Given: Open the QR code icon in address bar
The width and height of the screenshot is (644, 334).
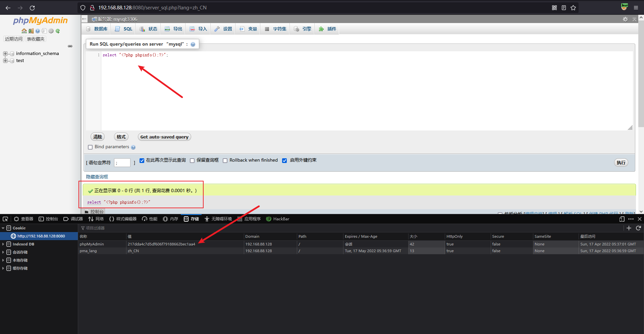Looking at the screenshot, I should pos(554,8).
